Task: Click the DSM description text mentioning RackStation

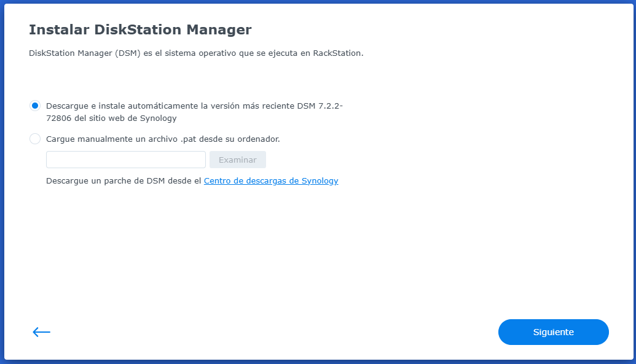Action: 196,53
